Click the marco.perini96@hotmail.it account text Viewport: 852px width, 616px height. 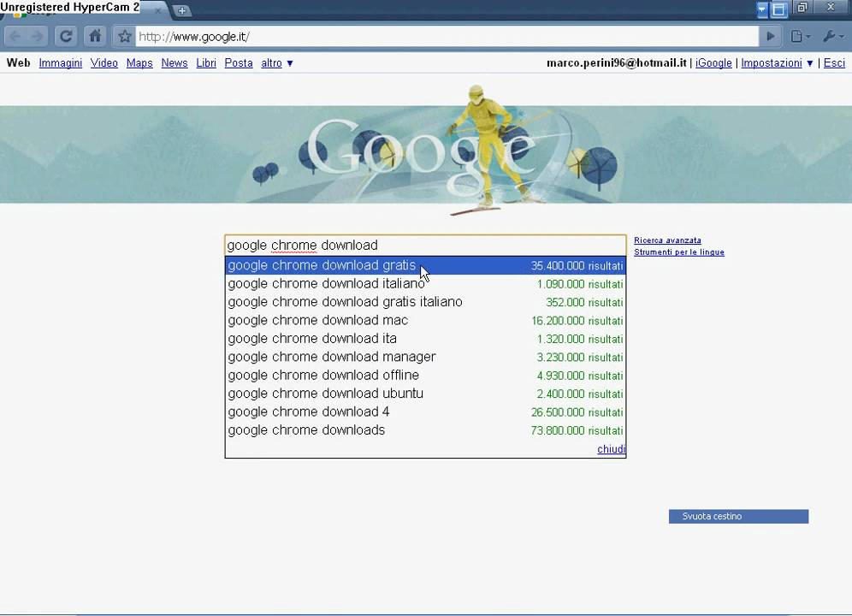coord(617,63)
